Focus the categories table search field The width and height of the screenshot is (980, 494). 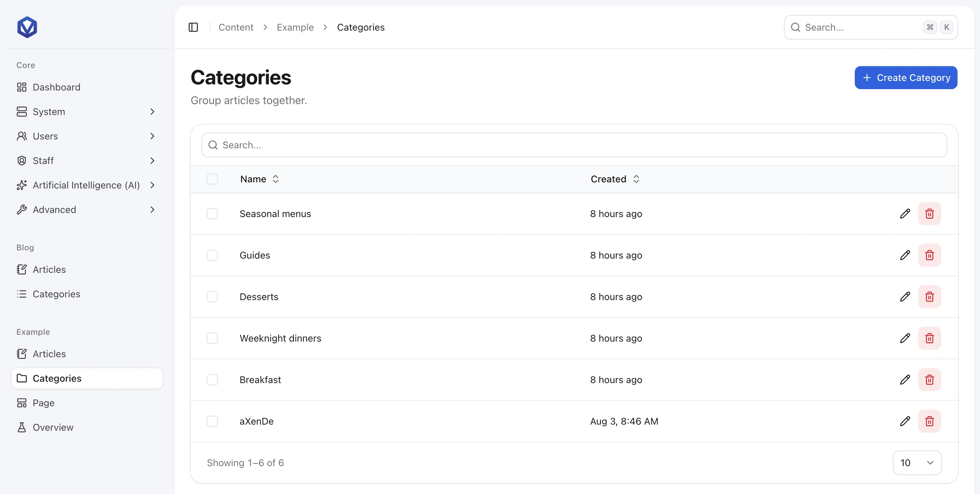pyautogui.click(x=574, y=145)
